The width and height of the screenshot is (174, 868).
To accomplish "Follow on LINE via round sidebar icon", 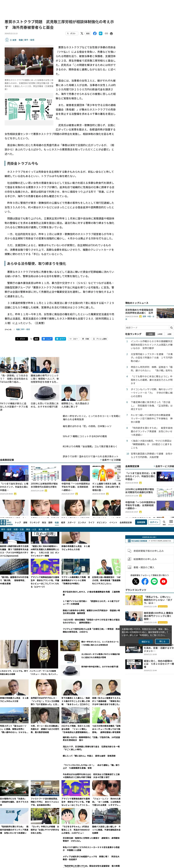I will 154,581.
